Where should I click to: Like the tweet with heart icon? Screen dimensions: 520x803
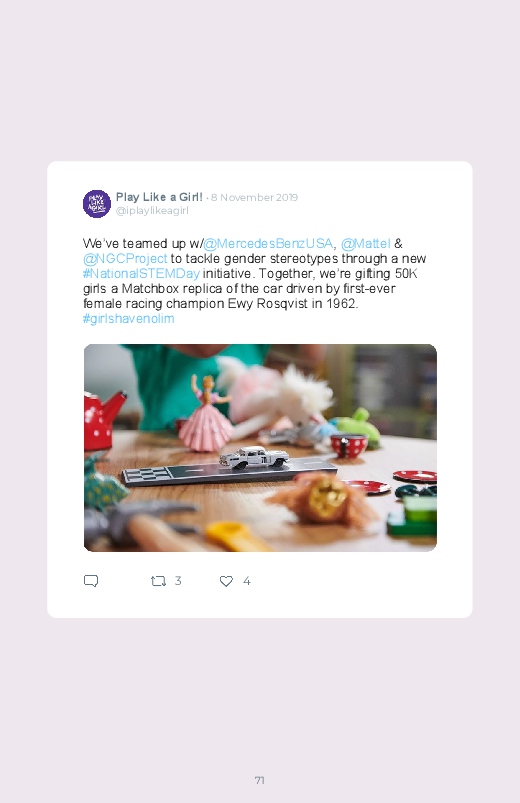point(226,581)
